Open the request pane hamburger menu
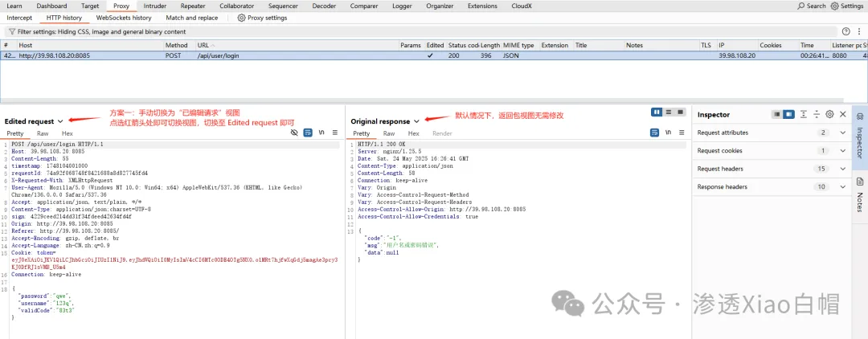This screenshot has height=339, width=868. 334,133
